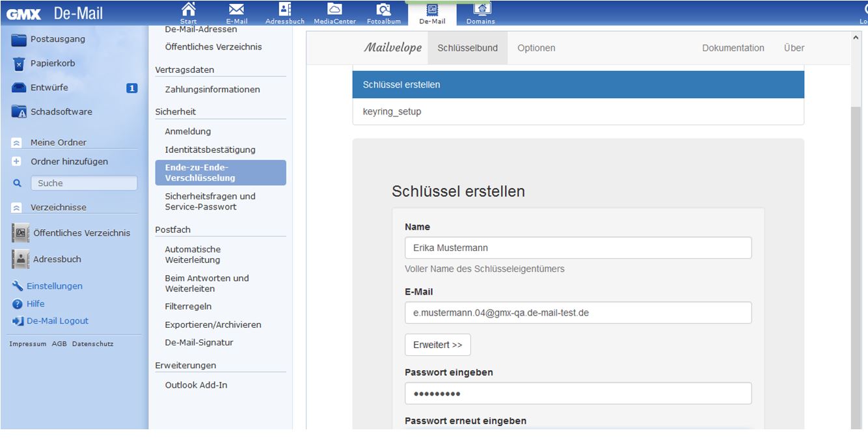Open the Hilfe link

pos(36,304)
